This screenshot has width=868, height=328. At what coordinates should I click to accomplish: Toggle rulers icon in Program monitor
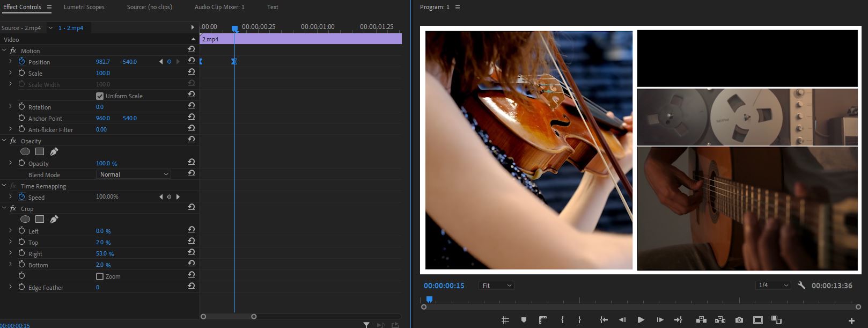coord(543,320)
